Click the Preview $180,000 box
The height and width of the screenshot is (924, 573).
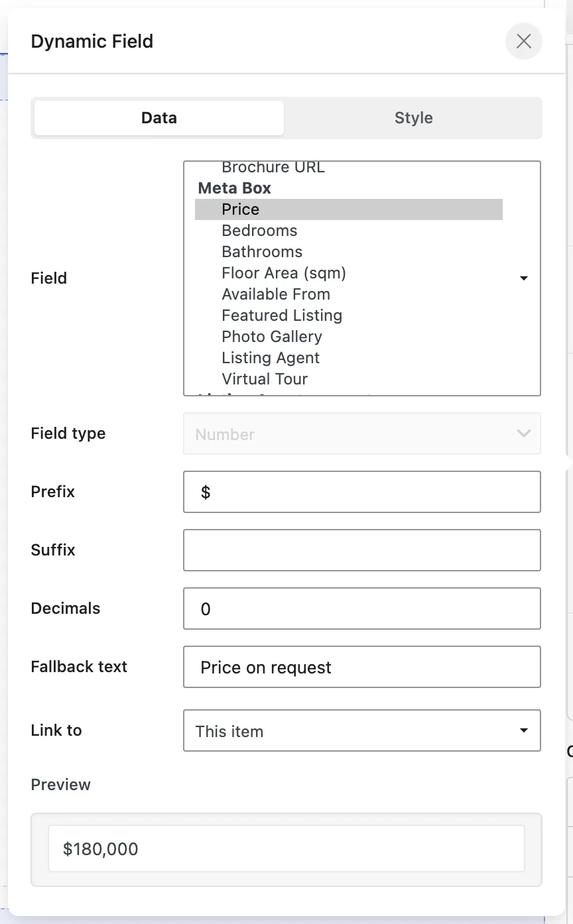[x=286, y=848]
